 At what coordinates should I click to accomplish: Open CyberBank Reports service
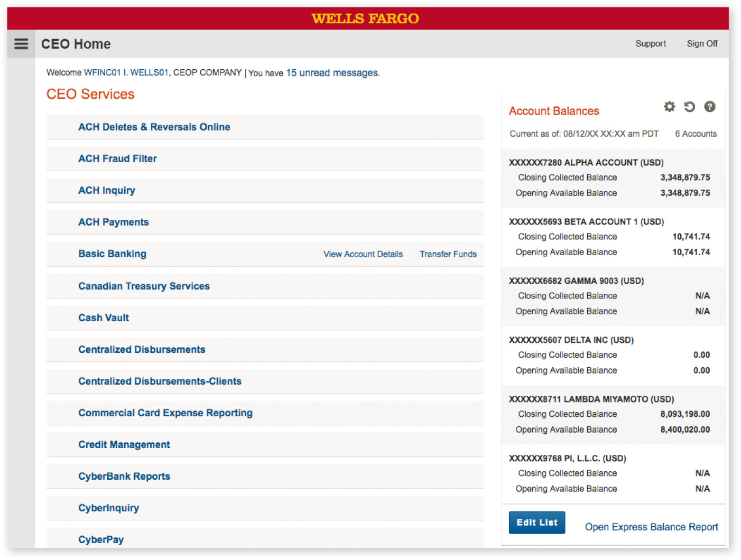(124, 476)
